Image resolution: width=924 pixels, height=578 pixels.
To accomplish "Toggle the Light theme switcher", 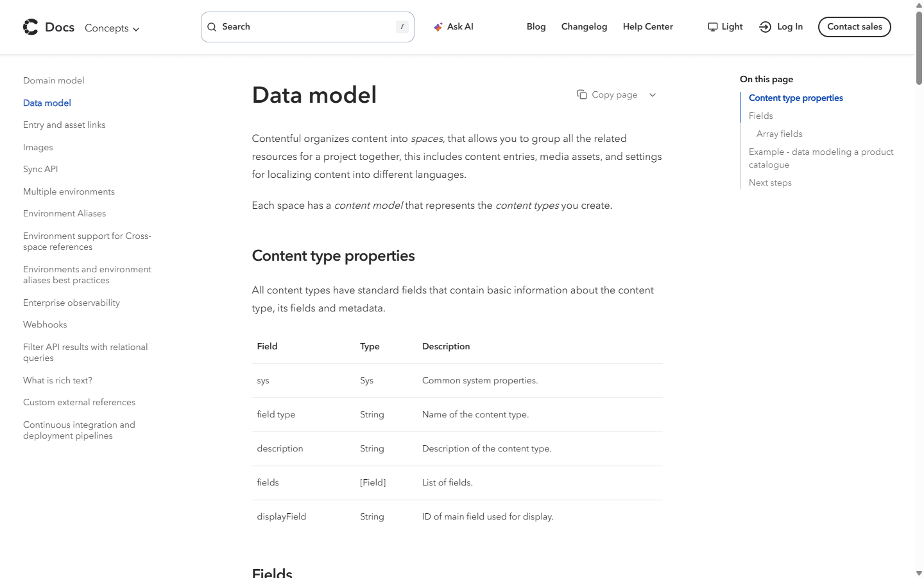I will (725, 27).
